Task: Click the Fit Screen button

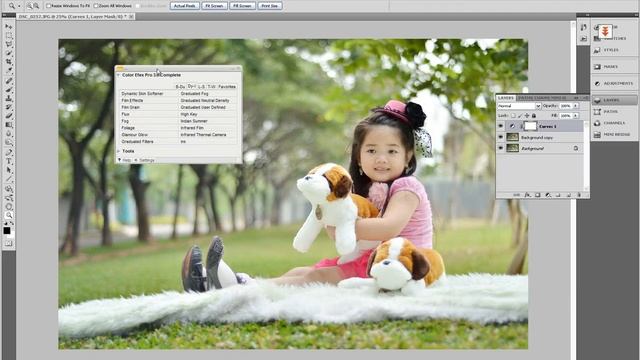Action: point(214,6)
